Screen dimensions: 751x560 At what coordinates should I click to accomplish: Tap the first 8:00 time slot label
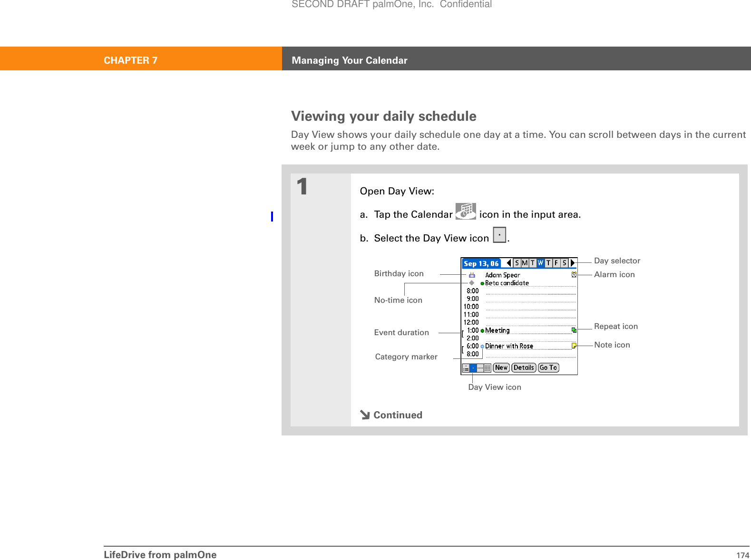(x=473, y=291)
